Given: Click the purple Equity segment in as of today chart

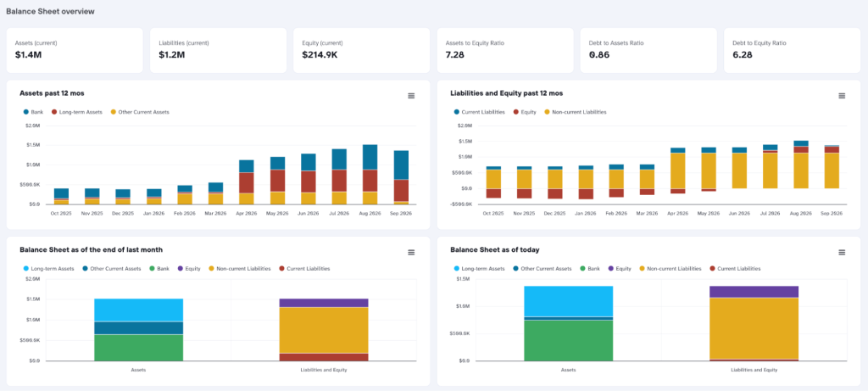Looking at the screenshot, I should tap(754, 292).
